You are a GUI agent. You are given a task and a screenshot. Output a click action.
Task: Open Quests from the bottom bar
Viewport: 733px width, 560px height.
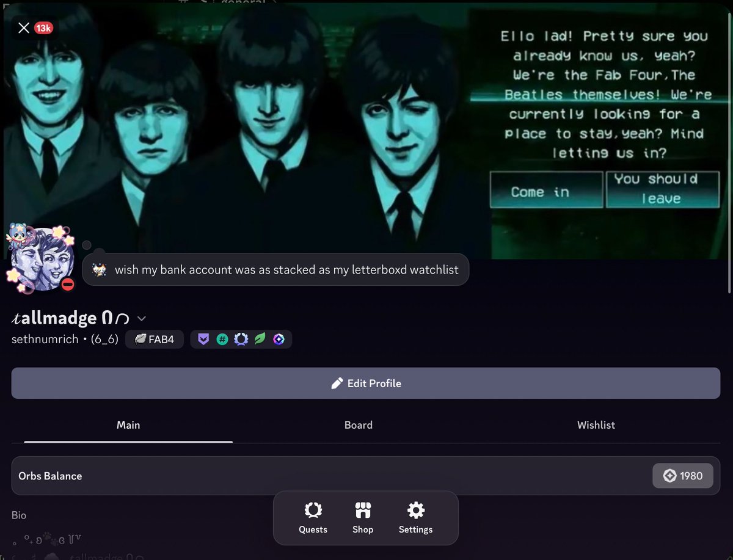(x=313, y=518)
